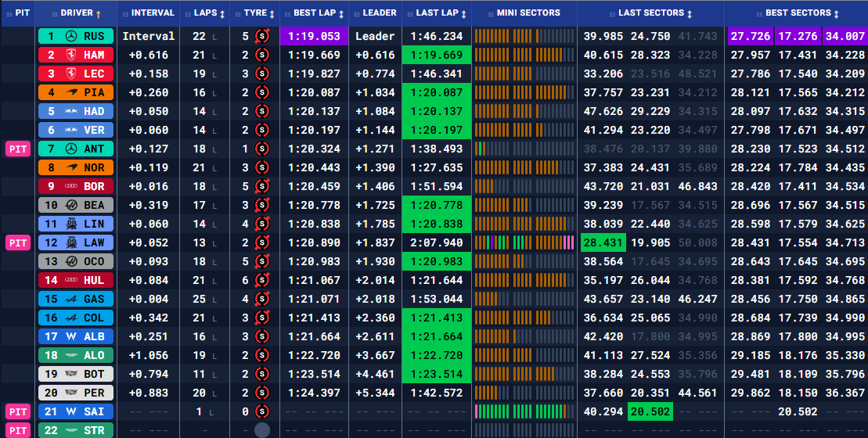The height and width of the screenshot is (438, 868).
Task: Click the MINI SECTORS column header
Action: pyautogui.click(x=528, y=13)
